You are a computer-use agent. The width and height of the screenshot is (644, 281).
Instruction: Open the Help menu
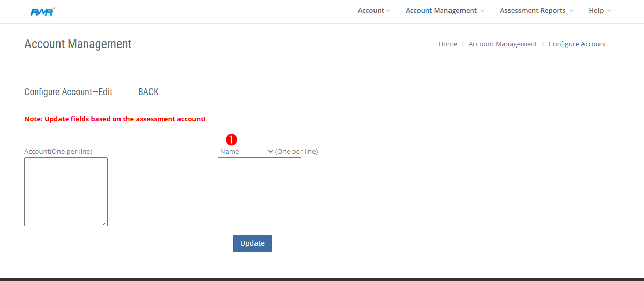[596, 11]
